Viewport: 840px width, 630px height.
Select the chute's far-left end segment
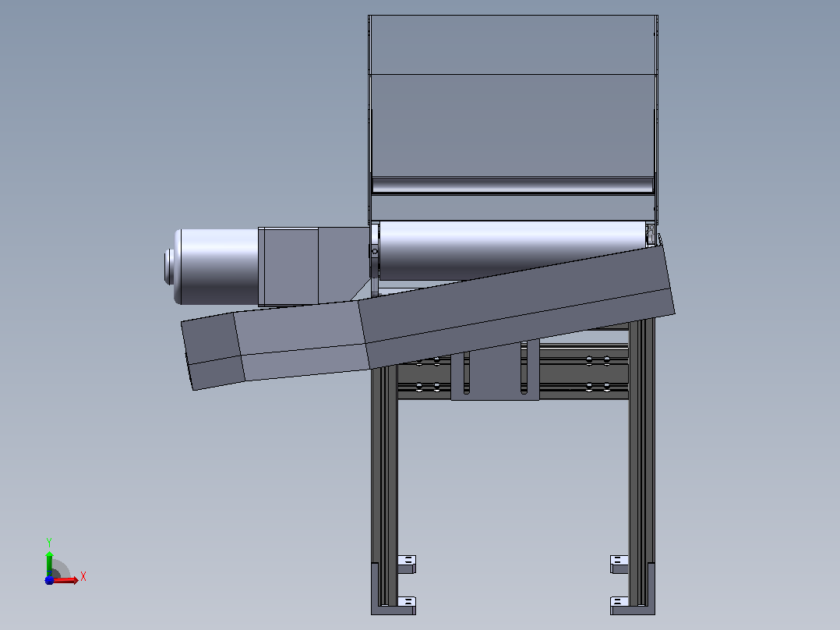coord(214,351)
